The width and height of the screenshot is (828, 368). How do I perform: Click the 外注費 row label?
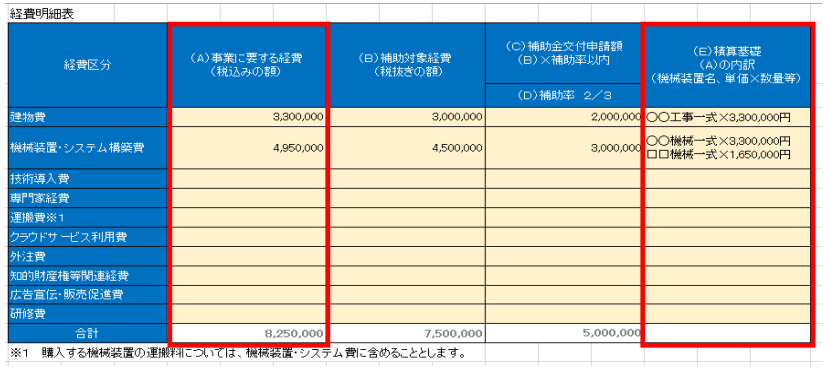tap(88, 257)
